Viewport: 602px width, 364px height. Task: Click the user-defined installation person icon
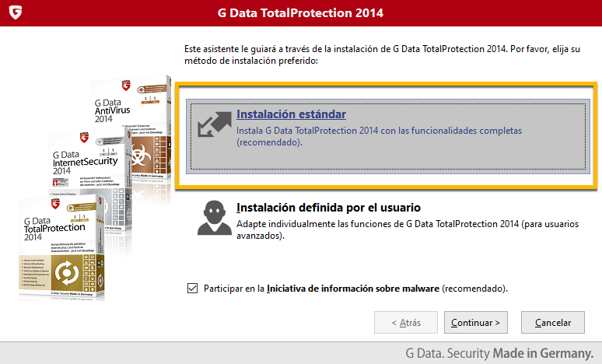214,218
